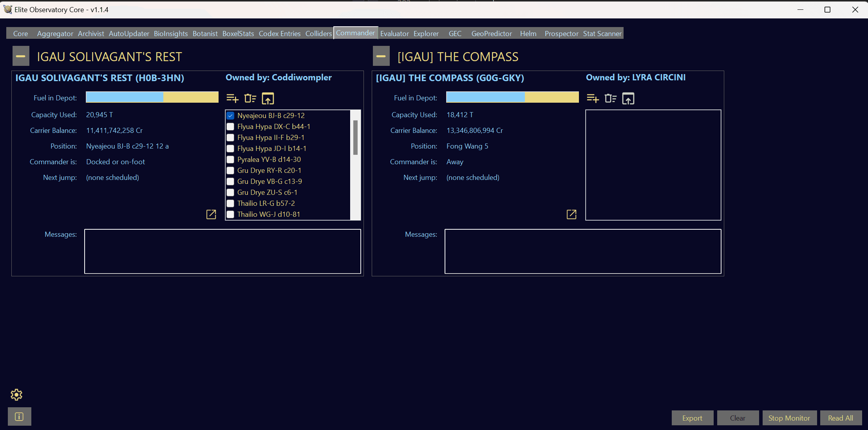The image size is (868, 430).
Task: Click the settings gear icon bottom-left
Action: tap(16, 395)
